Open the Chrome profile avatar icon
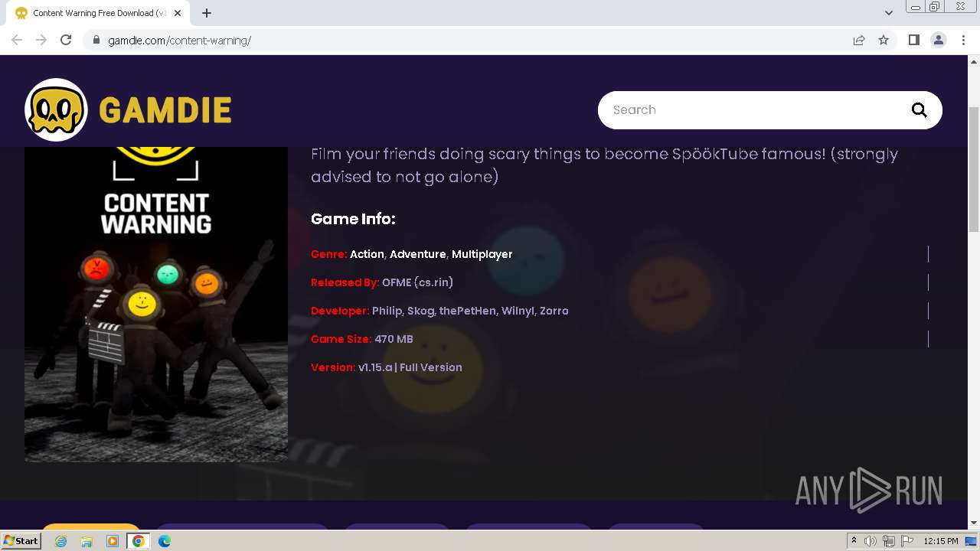 click(939, 40)
